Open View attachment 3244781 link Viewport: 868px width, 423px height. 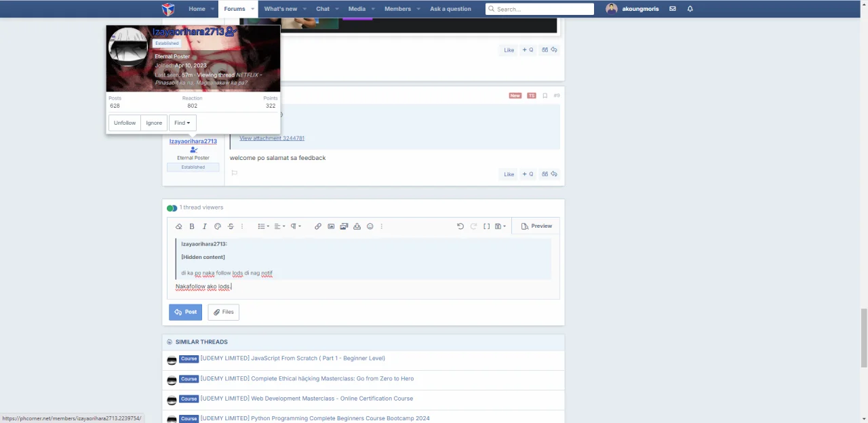[x=272, y=138]
